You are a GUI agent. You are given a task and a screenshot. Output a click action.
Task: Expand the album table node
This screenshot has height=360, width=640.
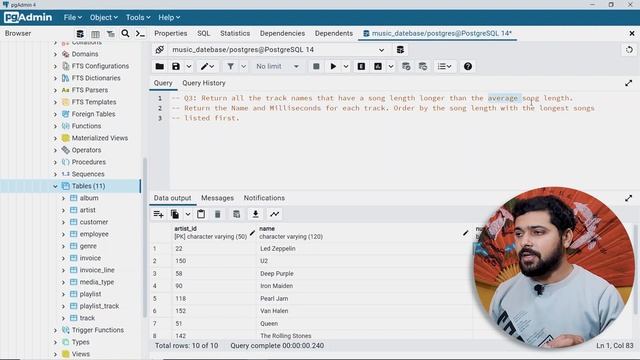[63, 198]
